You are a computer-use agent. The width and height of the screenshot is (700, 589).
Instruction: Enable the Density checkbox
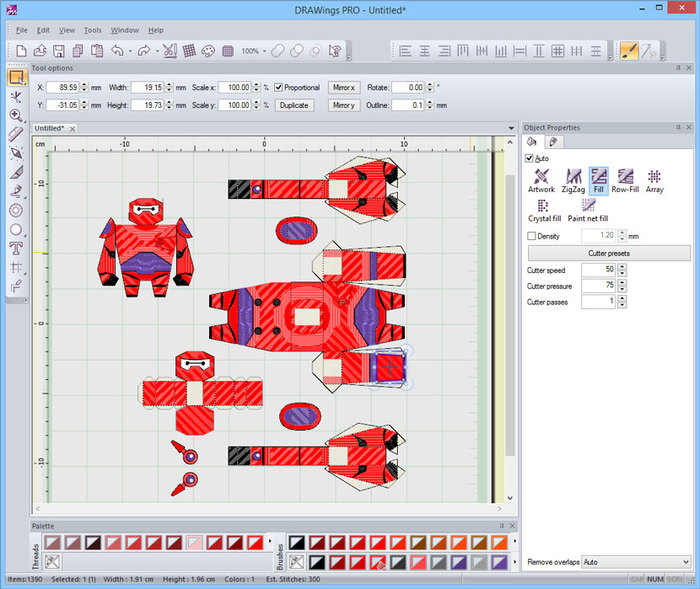532,236
